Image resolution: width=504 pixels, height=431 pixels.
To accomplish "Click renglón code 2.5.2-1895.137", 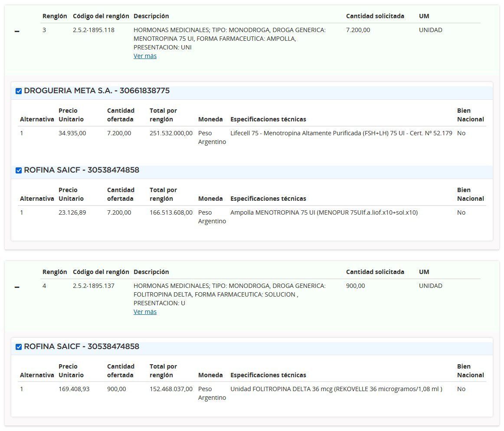I will click(94, 286).
